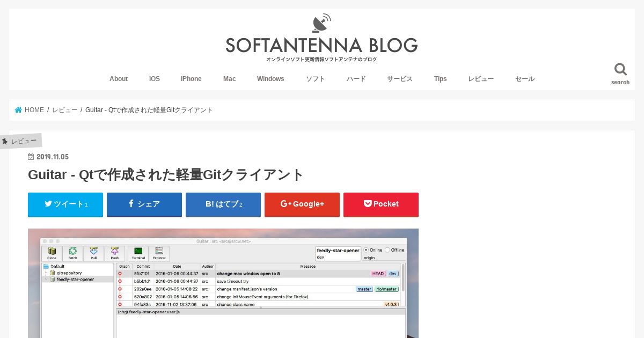Open the iPhone menu item
This screenshot has height=338, width=644.
coord(191,79)
